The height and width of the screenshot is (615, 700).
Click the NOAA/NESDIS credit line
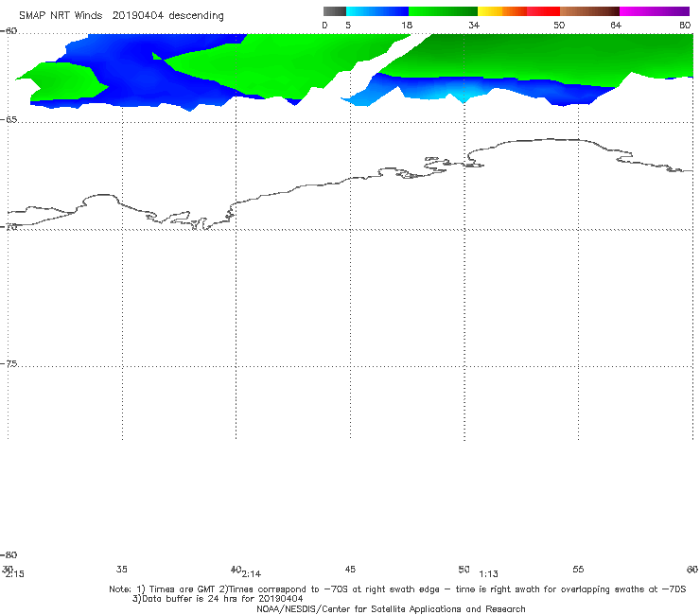391,609
